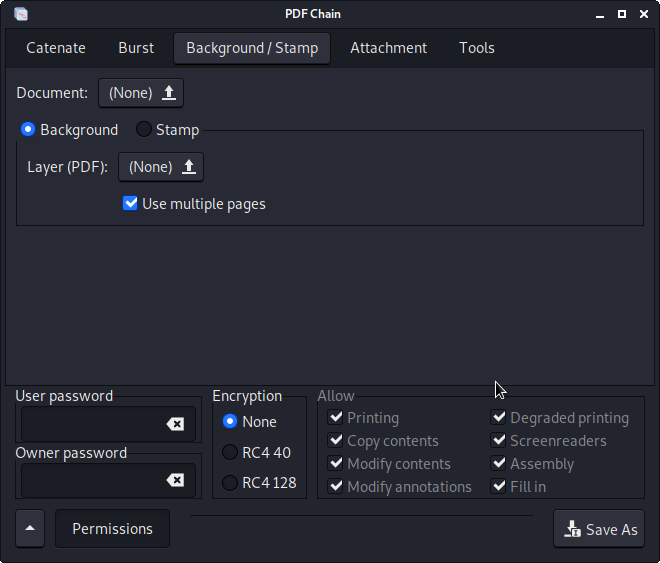The image size is (660, 563).
Task: Select the Background / Stamp tab
Action: (252, 48)
